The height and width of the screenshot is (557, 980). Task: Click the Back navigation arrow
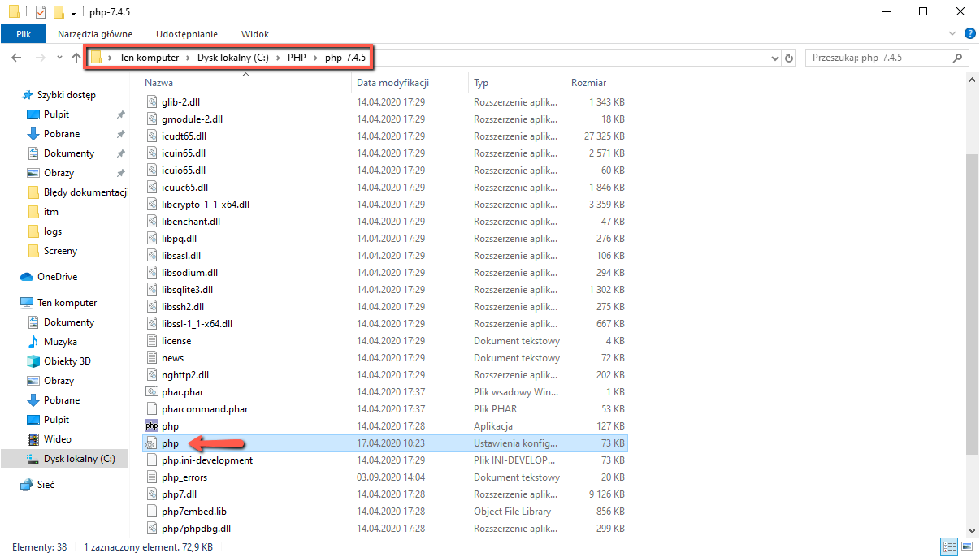pyautogui.click(x=17, y=58)
